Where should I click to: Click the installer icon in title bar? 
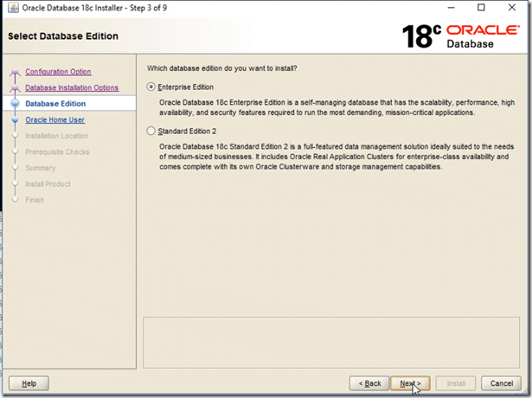pyautogui.click(x=10, y=8)
